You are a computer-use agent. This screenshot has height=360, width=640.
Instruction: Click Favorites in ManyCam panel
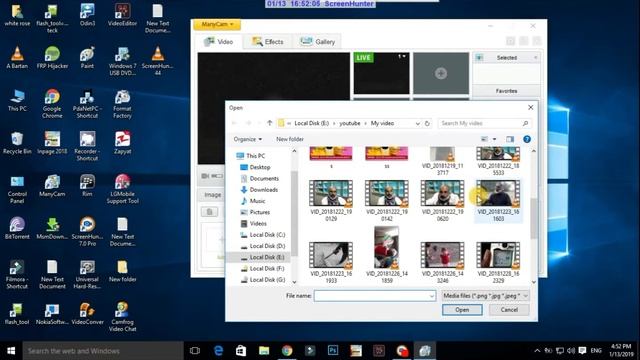[507, 91]
